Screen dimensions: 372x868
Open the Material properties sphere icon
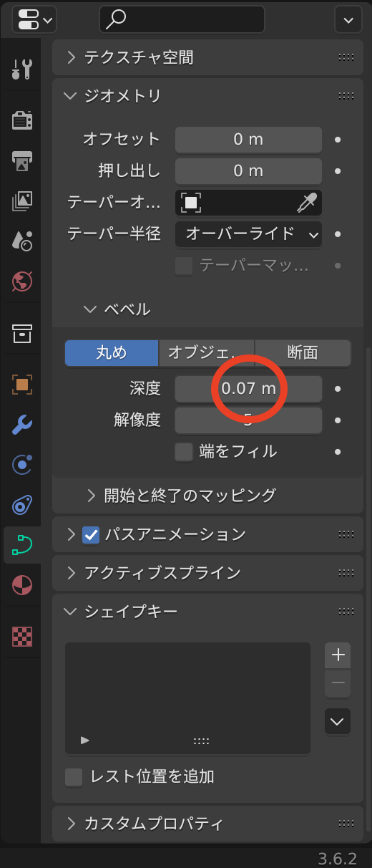click(22, 585)
